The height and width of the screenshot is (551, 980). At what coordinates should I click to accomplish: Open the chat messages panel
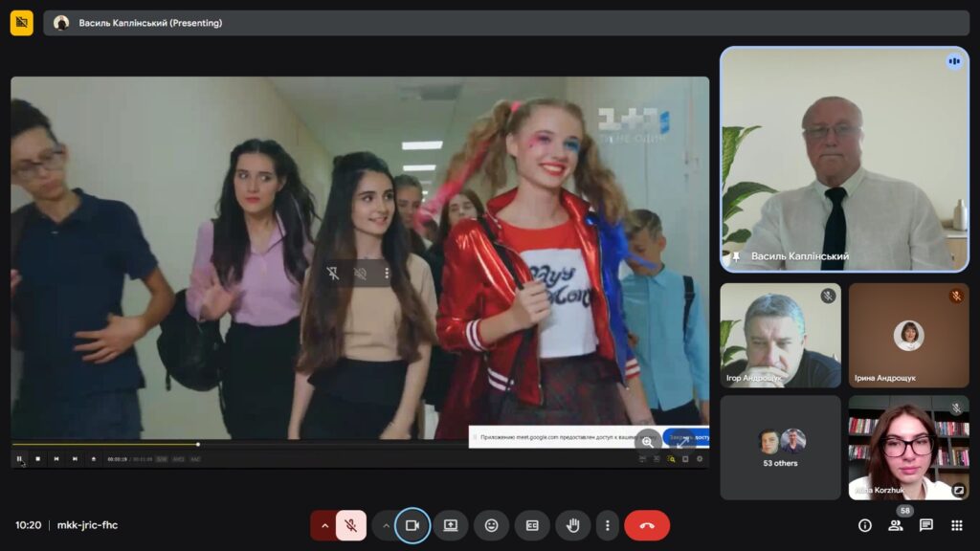[x=926, y=525]
